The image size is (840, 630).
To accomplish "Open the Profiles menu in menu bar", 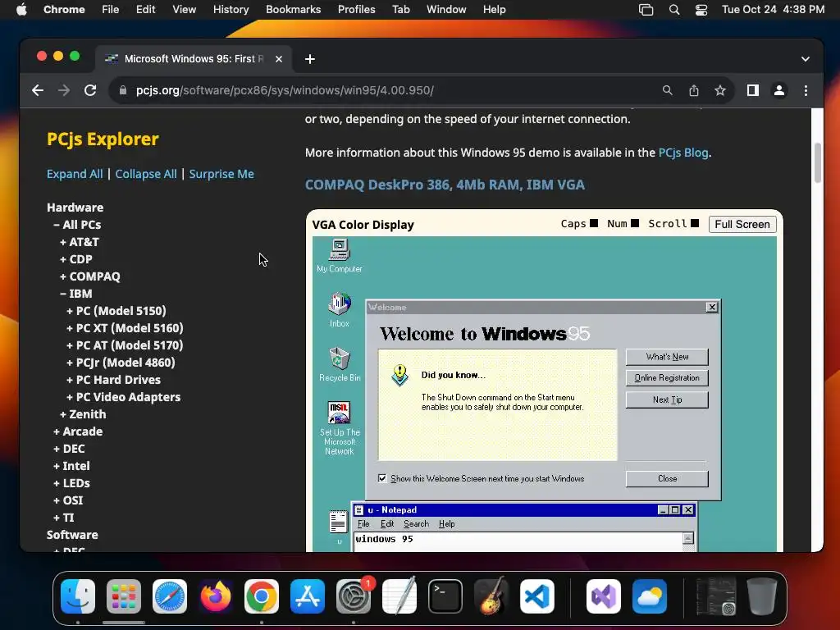I will (x=356, y=10).
